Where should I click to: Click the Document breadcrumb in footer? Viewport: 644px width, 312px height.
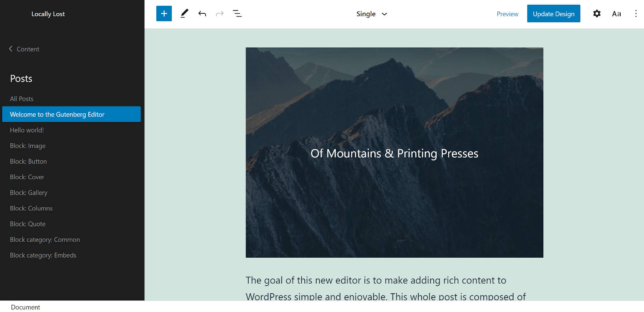pyautogui.click(x=26, y=307)
